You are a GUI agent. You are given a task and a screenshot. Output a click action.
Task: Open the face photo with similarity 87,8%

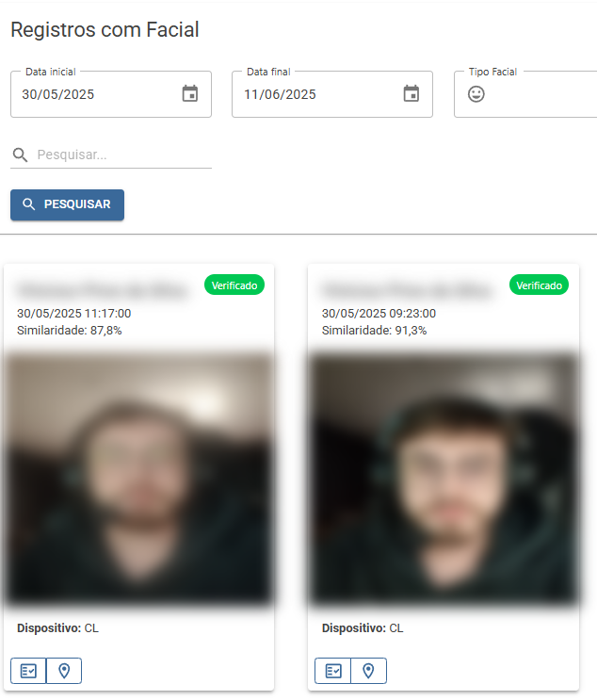click(x=139, y=480)
